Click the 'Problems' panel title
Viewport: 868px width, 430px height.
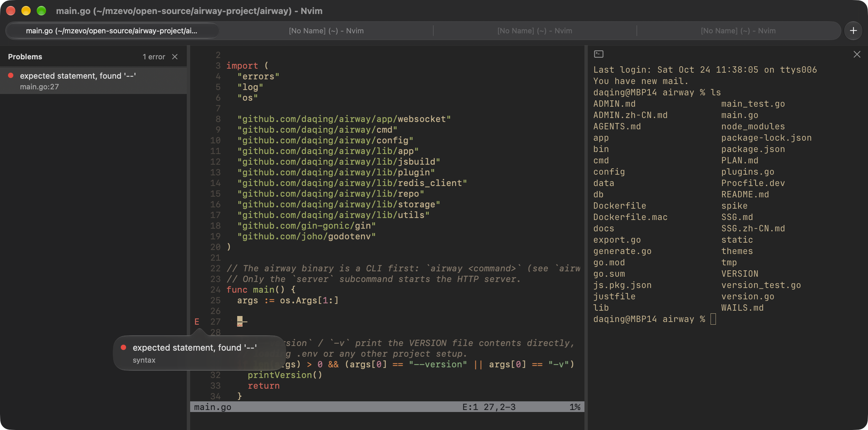pyautogui.click(x=25, y=57)
